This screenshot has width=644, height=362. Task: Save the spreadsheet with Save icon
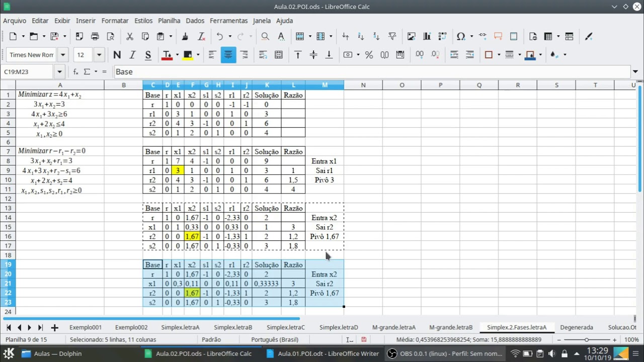pyautogui.click(x=54, y=36)
